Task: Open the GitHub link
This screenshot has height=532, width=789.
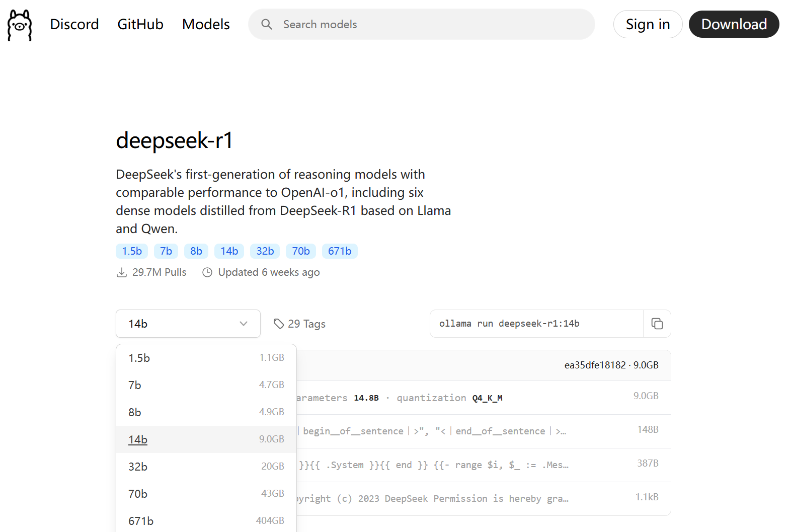Action: (140, 24)
